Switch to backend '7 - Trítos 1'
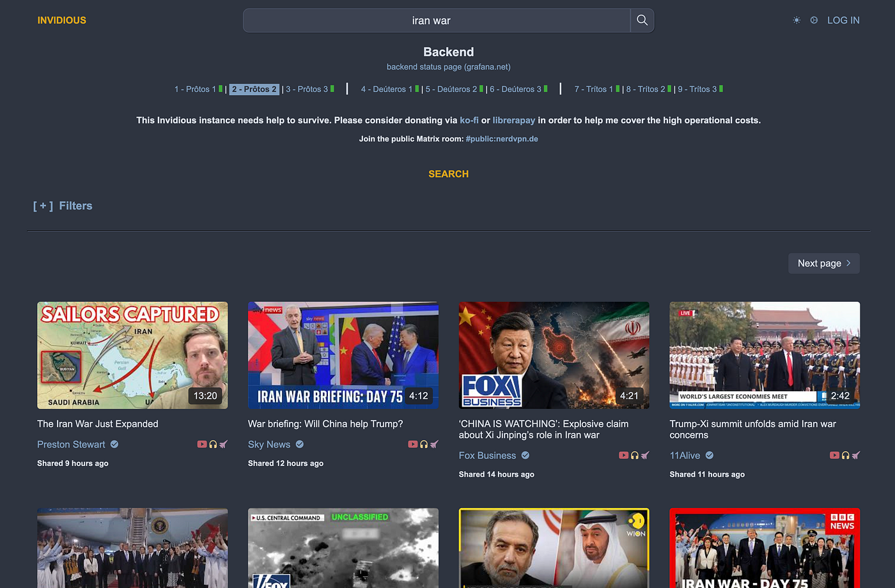This screenshot has height=588, width=895. (x=594, y=89)
